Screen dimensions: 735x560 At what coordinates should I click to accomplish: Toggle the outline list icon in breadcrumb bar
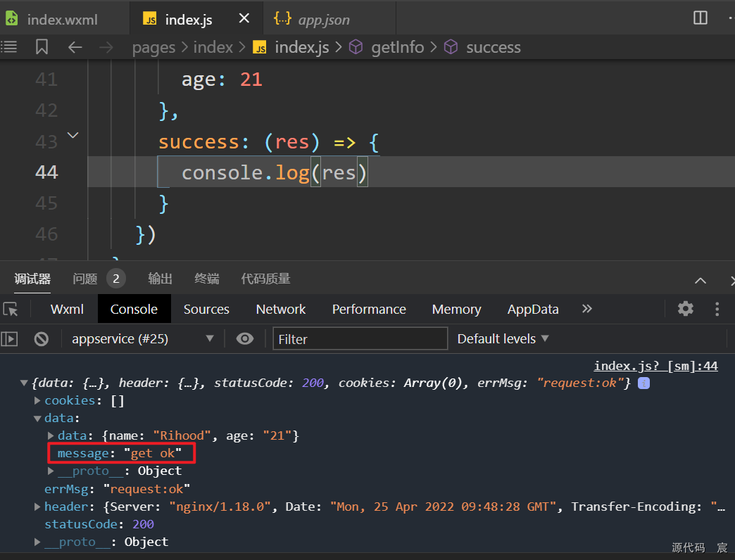click(9, 47)
